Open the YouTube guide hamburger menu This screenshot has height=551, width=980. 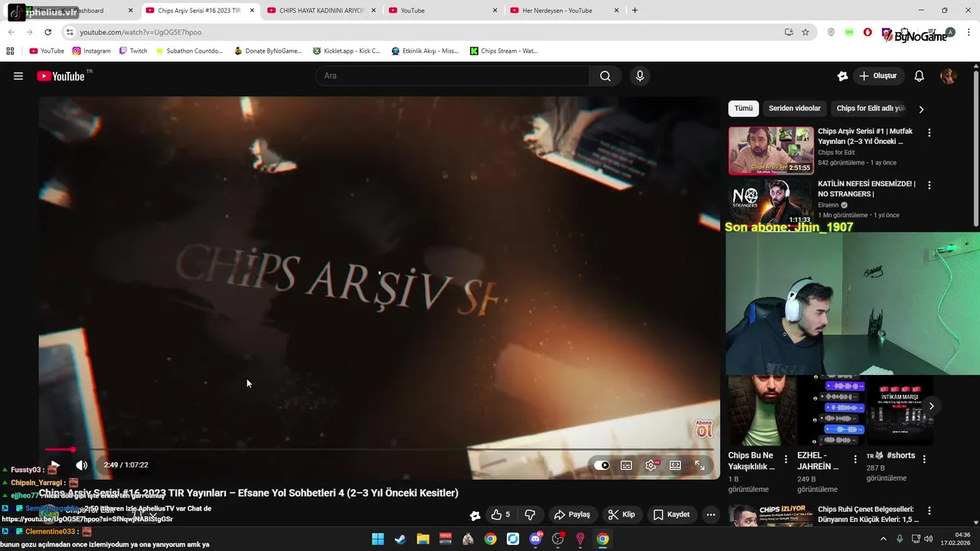pos(18,76)
